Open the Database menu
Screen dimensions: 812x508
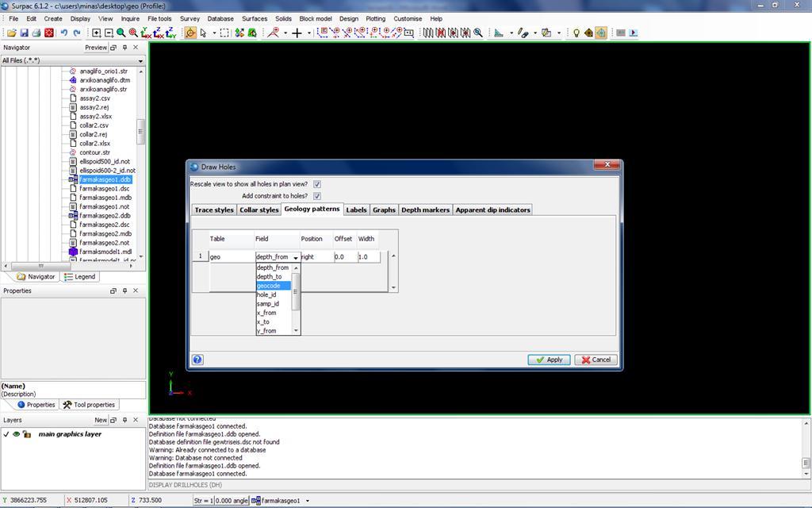tap(220, 19)
